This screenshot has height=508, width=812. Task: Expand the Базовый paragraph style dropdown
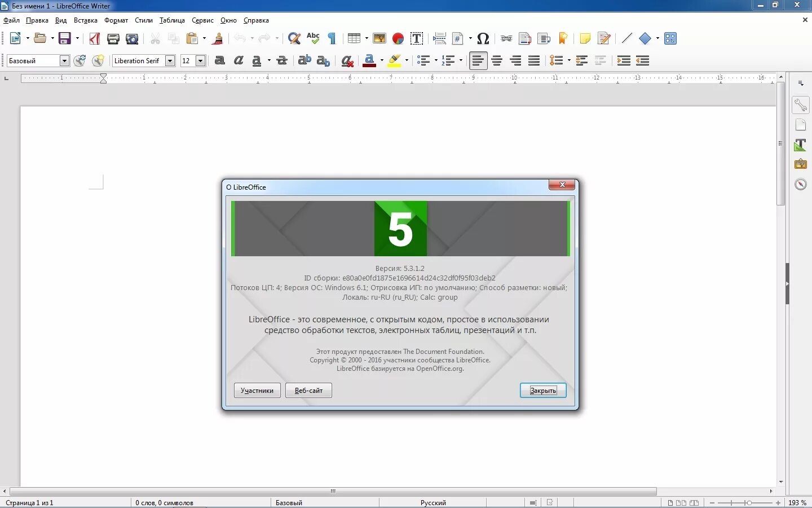tap(64, 61)
